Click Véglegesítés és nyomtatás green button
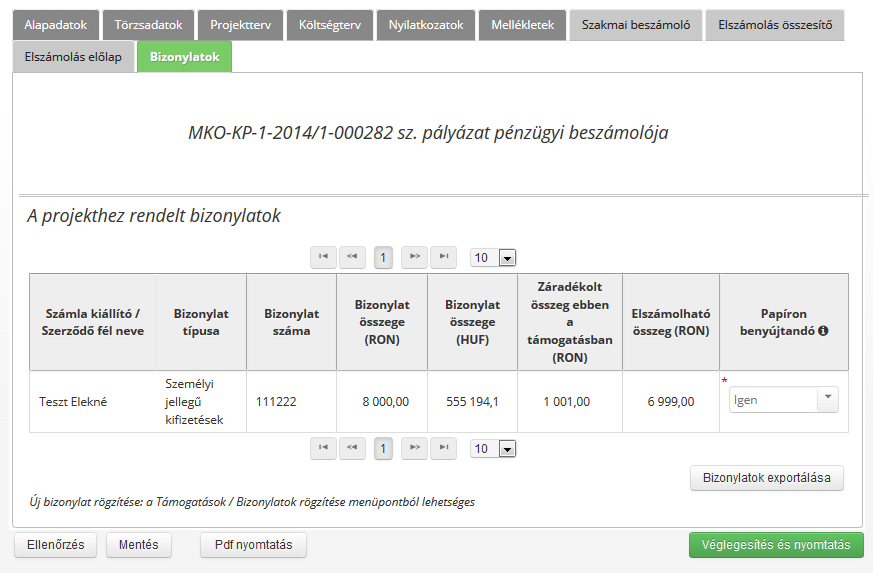 pos(776,545)
